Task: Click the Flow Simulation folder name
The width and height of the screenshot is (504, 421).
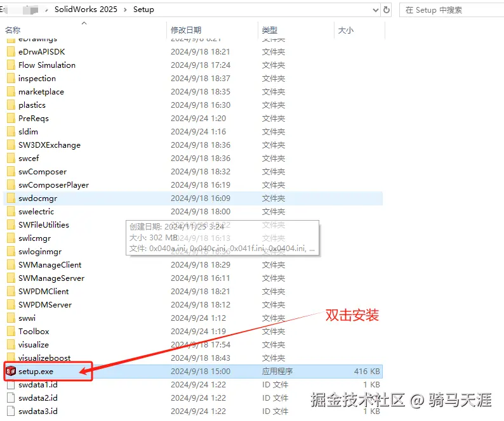Action: 47,65
